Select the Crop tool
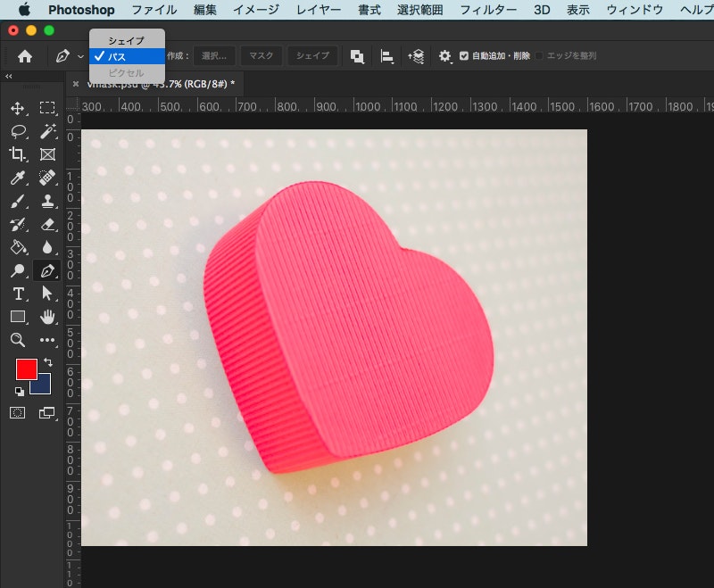Image resolution: width=714 pixels, height=588 pixels. click(17, 154)
